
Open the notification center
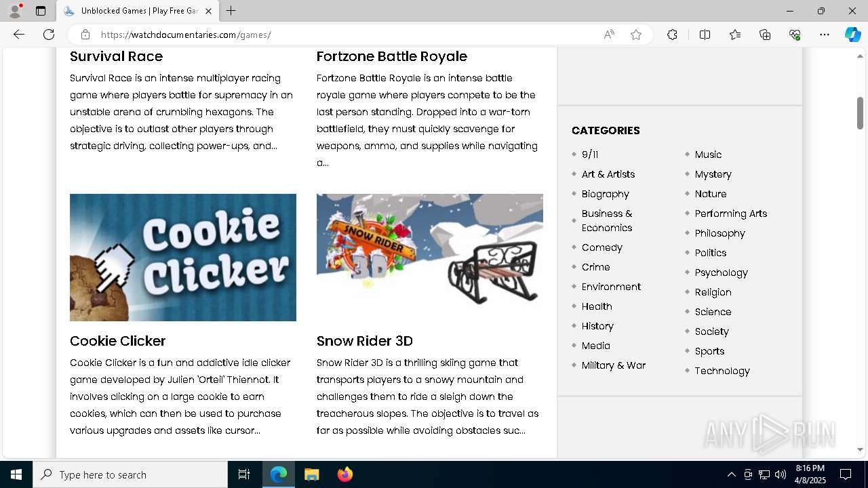pyautogui.click(x=846, y=474)
